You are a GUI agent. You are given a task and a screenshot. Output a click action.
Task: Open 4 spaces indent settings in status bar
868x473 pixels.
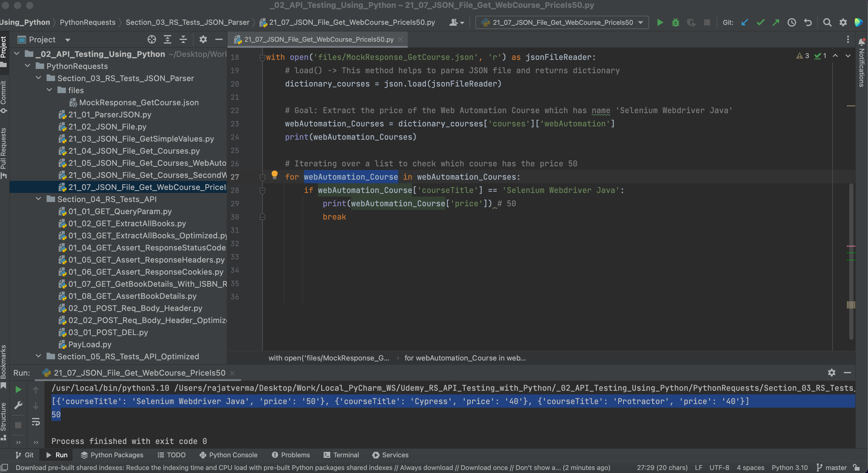coord(750,468)
